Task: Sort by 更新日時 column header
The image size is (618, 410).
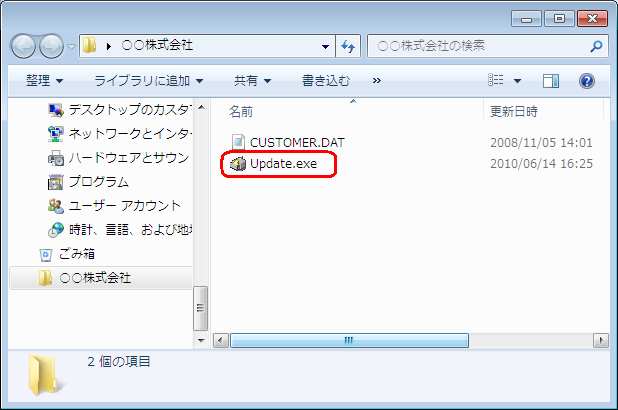Action: coord(514,112)
